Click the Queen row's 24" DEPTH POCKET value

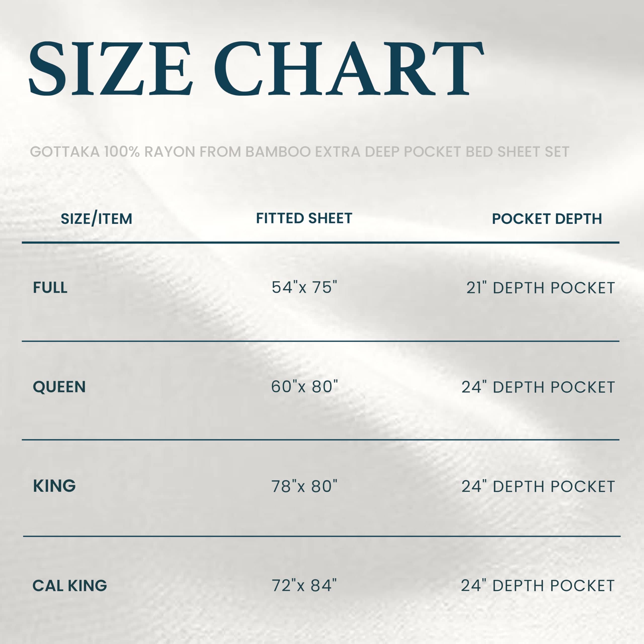coord(538,387)
